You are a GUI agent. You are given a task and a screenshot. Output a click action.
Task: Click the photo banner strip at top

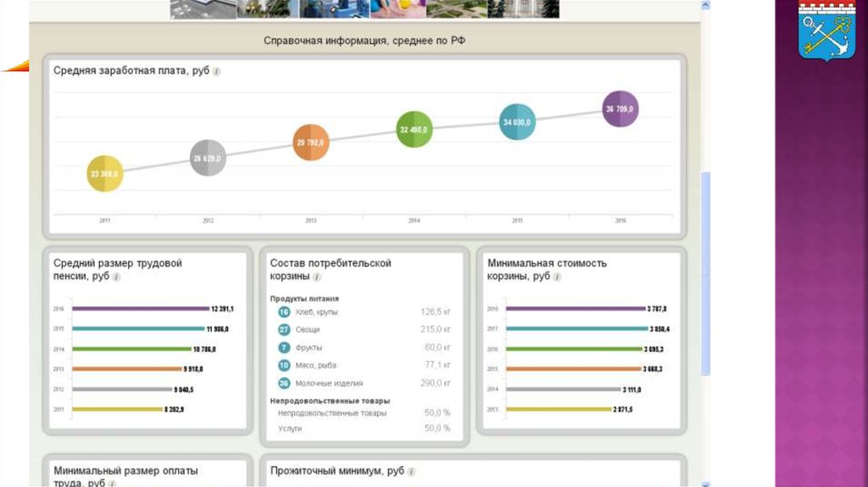pos(364,8)
